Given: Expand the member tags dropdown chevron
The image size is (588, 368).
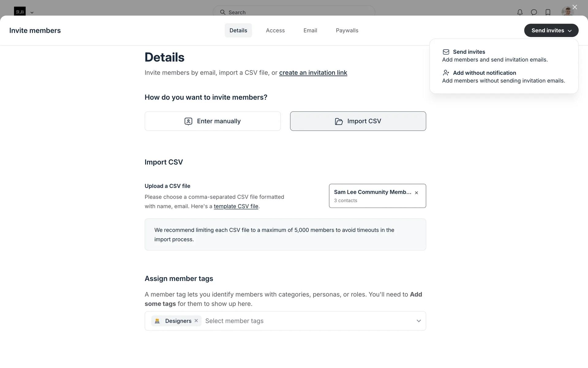Looking at the screenshot, I should click(419, 321).
